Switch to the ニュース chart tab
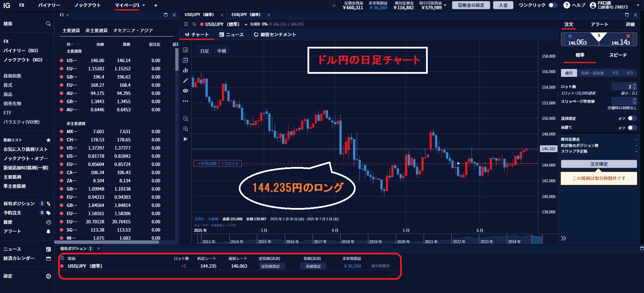Screen dimensions: 644x293 point(232,34)
